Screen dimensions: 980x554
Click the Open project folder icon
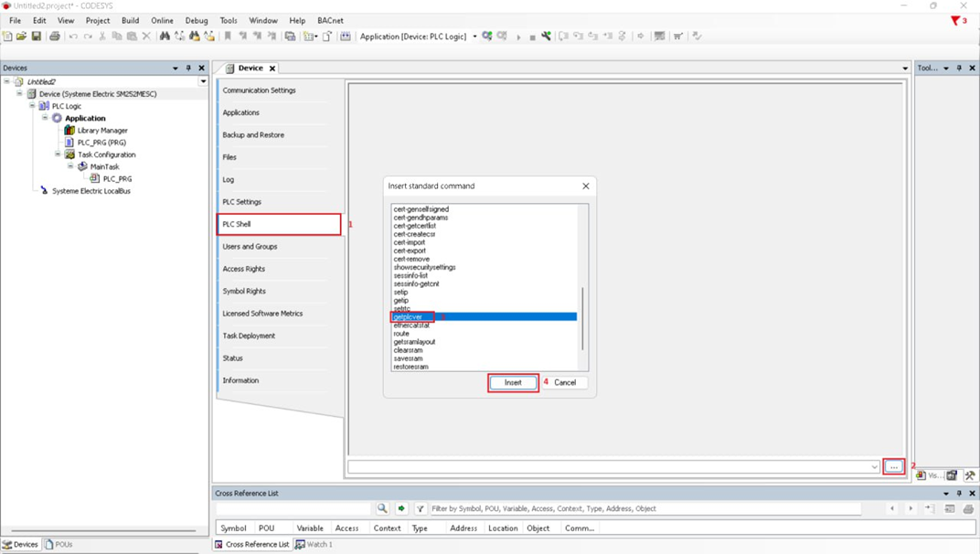pyautogui.click(x=22, y=37)
